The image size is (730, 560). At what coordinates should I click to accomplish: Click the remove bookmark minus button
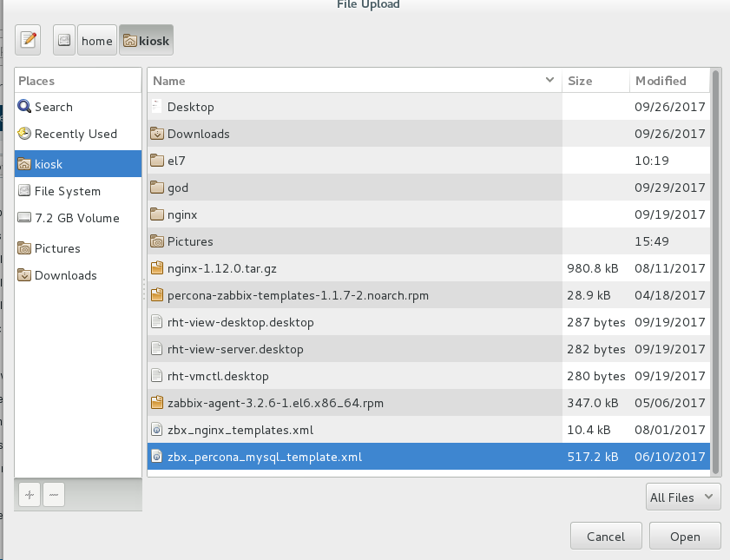[54, 494]
